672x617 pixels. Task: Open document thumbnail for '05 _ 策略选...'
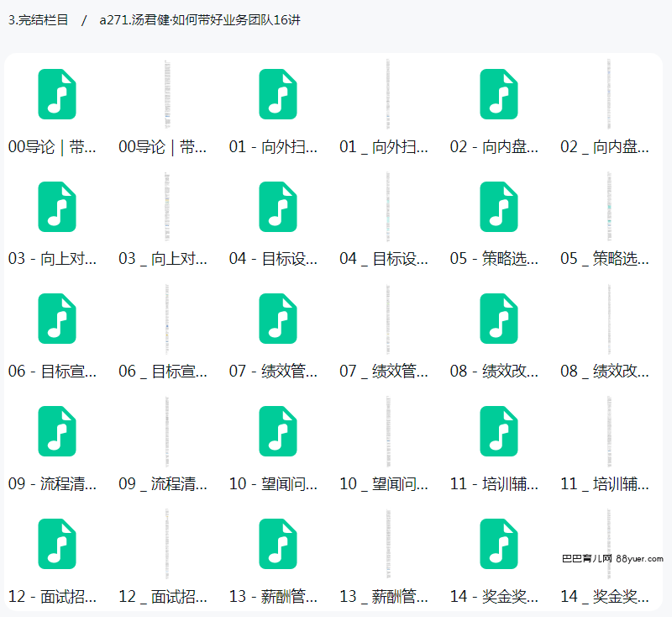pos(609,207)
